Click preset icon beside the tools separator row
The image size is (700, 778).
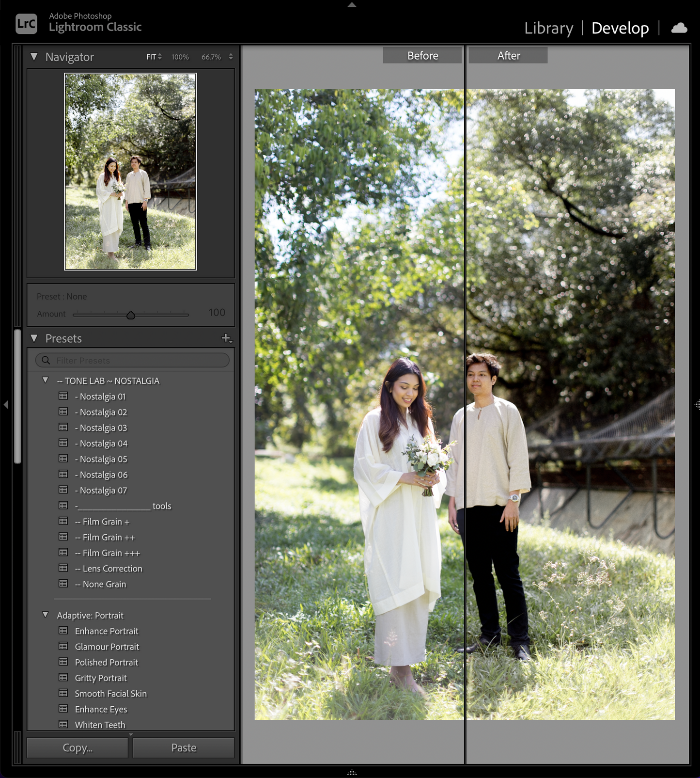coord(63,505)
